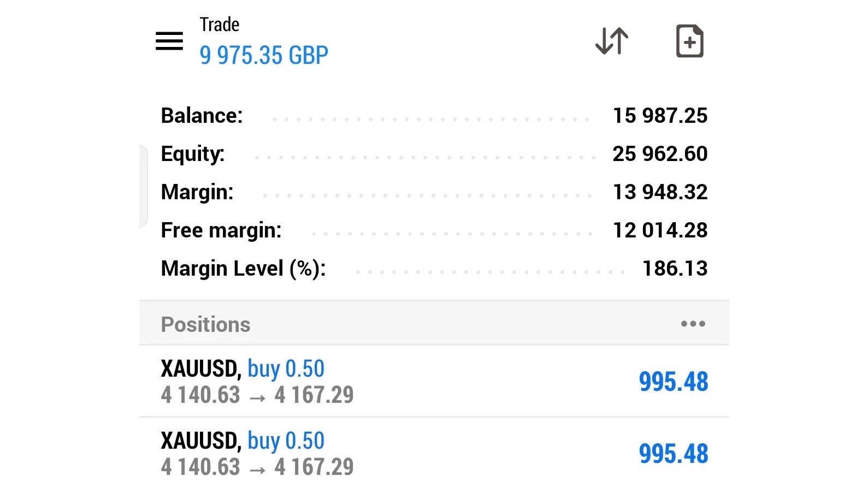Select the Free margin label
The width and height of the screenshot is (868, 488).
click(221, 231)
